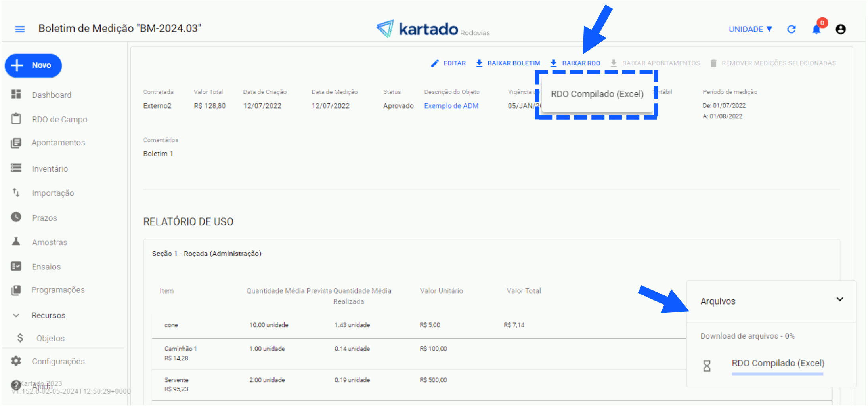The image size is (868, 406).
Task: Click the Dashboard sidebar icon
Action: (16, 95)
